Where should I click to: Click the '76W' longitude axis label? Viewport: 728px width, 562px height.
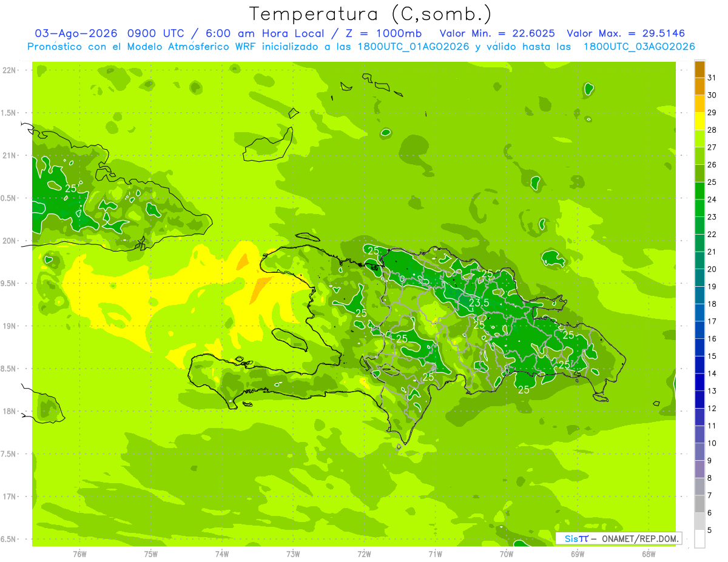click(79, 554)
